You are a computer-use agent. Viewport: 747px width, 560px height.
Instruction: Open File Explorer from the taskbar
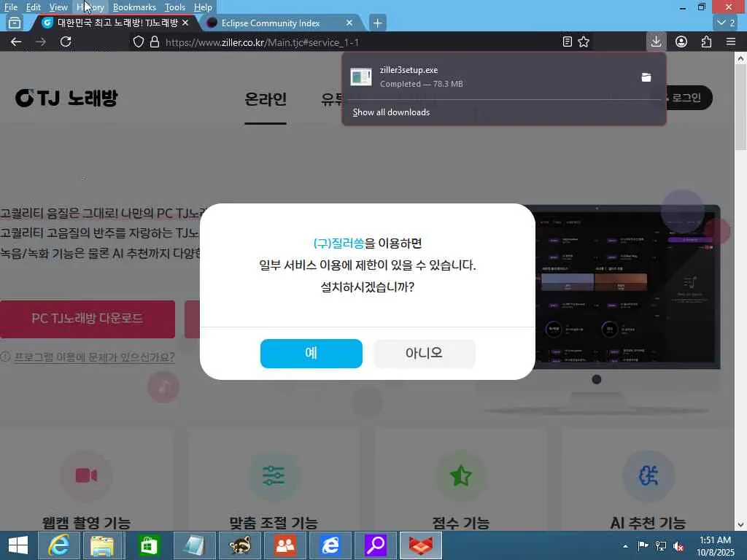103,545
